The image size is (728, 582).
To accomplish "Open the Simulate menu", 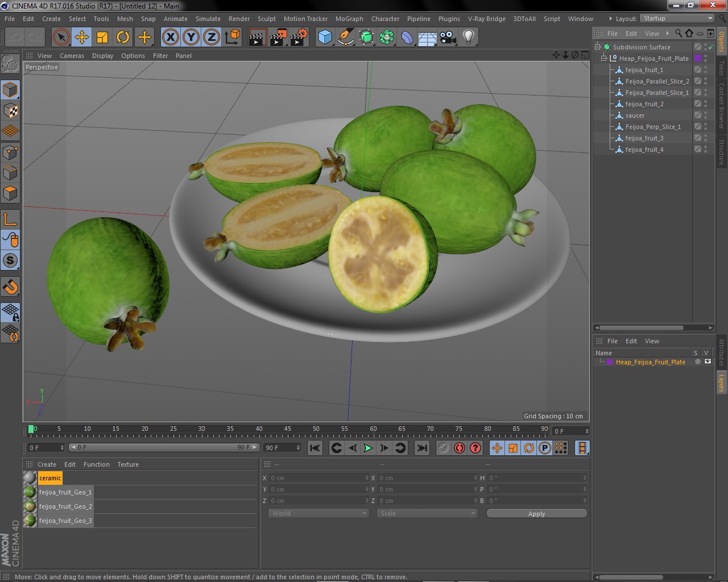I will [208, 19].
